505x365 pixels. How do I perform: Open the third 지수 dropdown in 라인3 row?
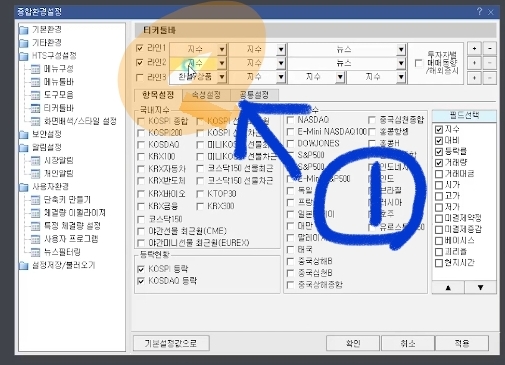tap(340, 77)
